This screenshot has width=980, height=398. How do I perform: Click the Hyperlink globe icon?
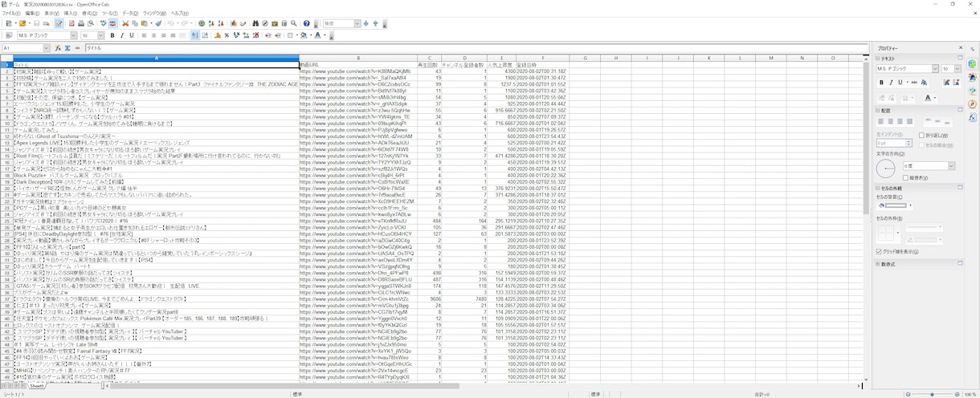tap(202, 23)
